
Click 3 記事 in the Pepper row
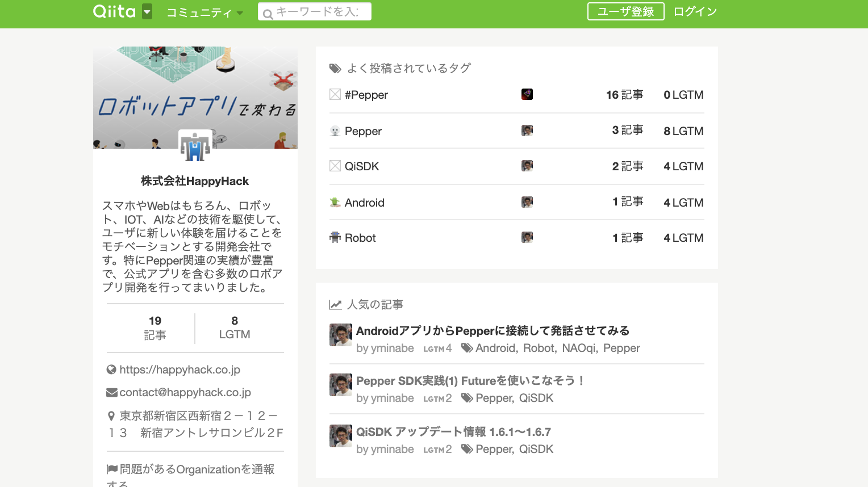(628, 130)
